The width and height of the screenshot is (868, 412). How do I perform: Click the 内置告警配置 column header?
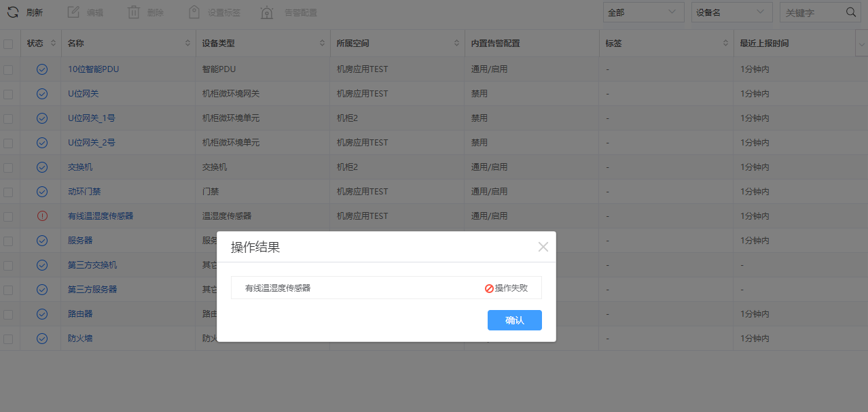(495, 44)
